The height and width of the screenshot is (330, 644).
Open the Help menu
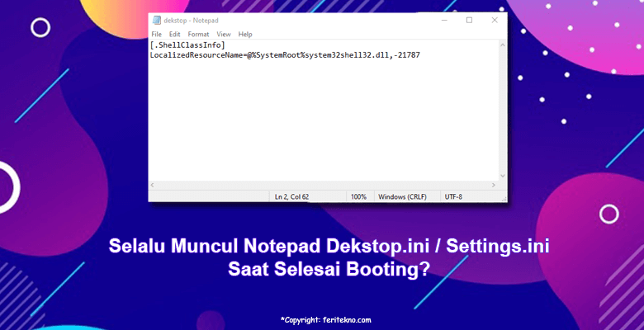(x=245, y=34)
